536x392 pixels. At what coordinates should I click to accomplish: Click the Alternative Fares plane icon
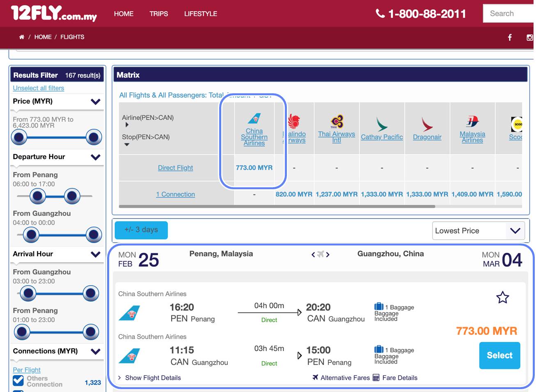(x=315, y=377)
